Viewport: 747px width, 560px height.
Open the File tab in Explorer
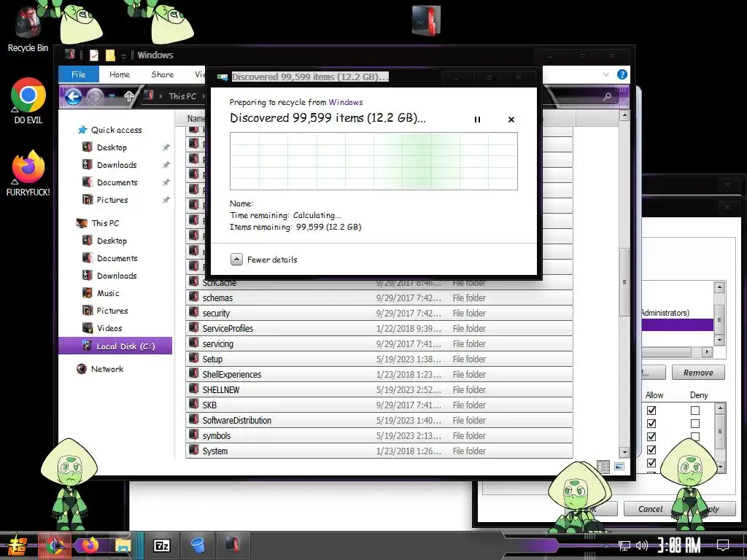click(x=79, y=74)
